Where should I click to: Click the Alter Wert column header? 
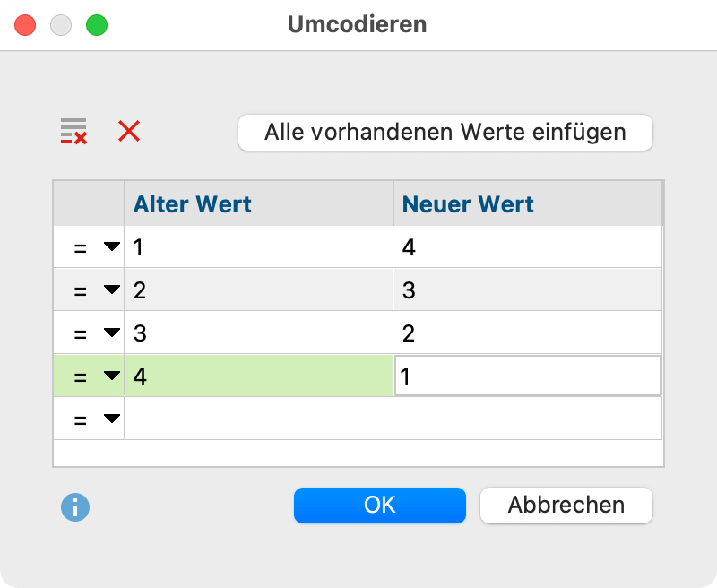click(x=258, y=204)
